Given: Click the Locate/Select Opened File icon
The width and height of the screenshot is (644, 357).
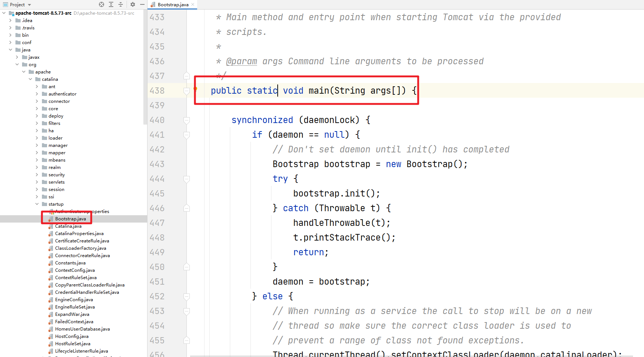Looking at the screenshot, I should (x=102, y=4).
